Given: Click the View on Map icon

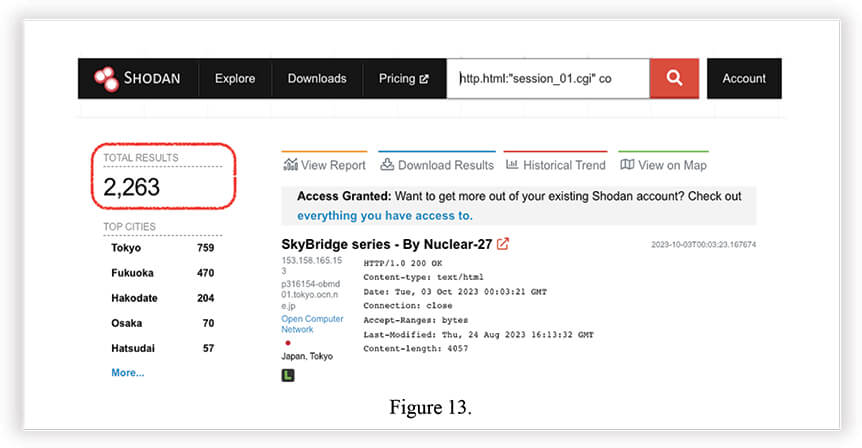Looking at the screenshot, I should (x=627, y=164).
